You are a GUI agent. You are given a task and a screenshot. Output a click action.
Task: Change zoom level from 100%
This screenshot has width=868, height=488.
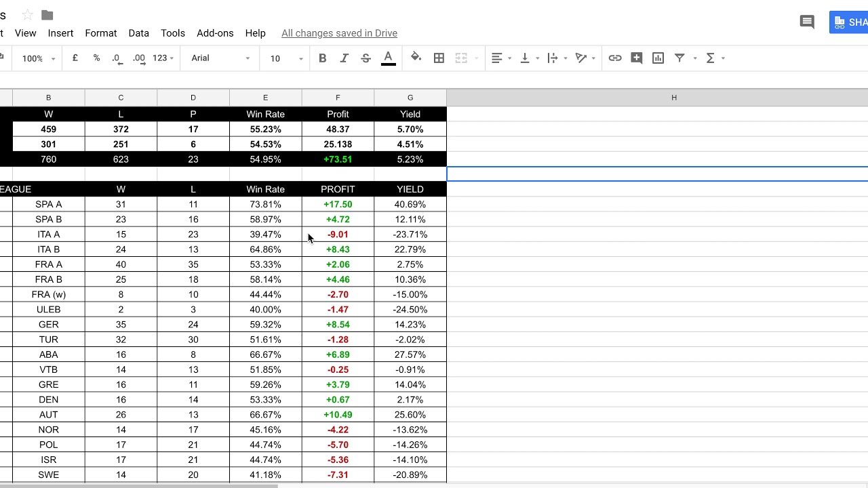pyautogui.click(x=38, y=58)
